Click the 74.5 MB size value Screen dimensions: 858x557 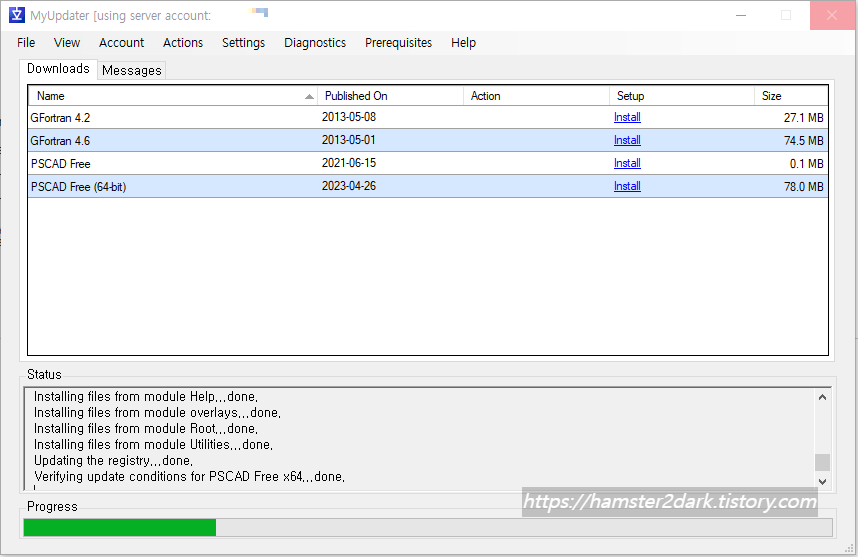[803, 141]
